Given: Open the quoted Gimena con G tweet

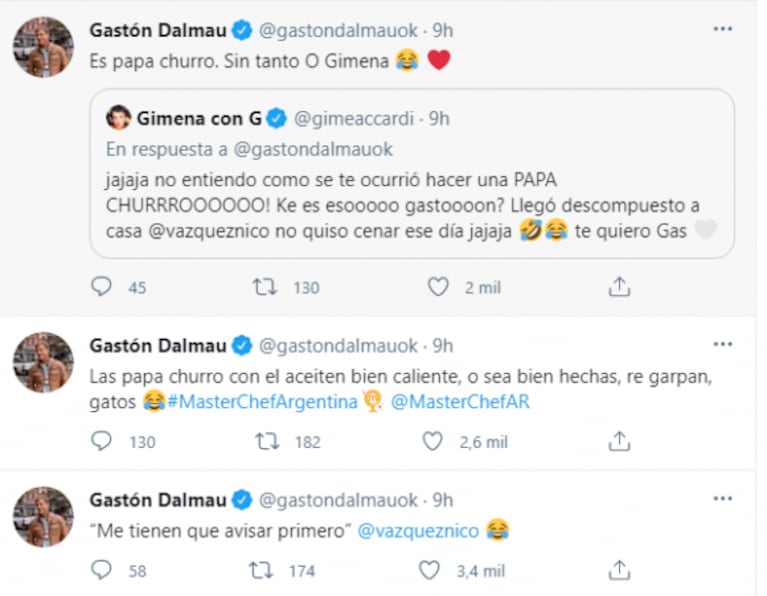Looking at the screenshot, I should click(x=418, y=186).
